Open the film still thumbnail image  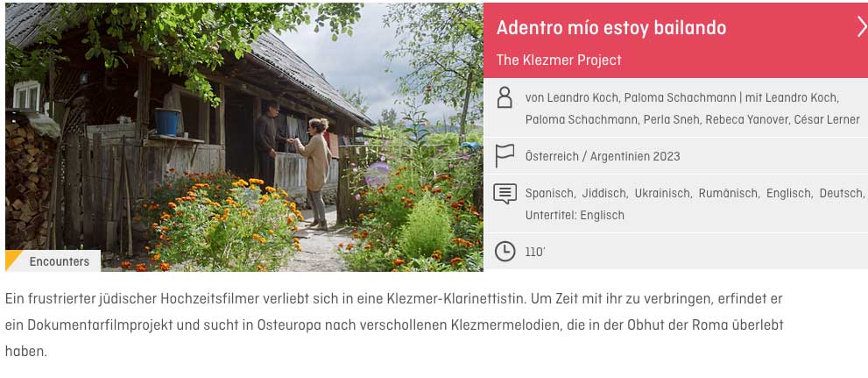[244, 137]
